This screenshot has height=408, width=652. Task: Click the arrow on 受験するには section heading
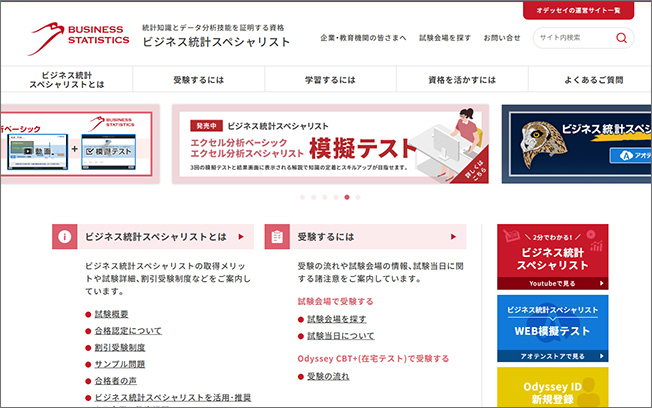point(453,237)
